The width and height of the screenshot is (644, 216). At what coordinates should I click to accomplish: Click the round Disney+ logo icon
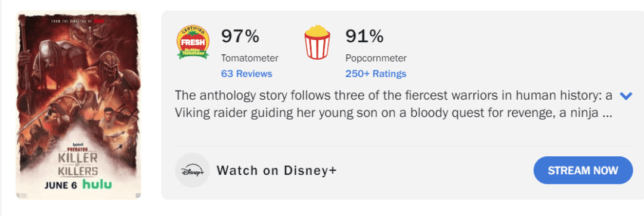(x=192, y=171)
